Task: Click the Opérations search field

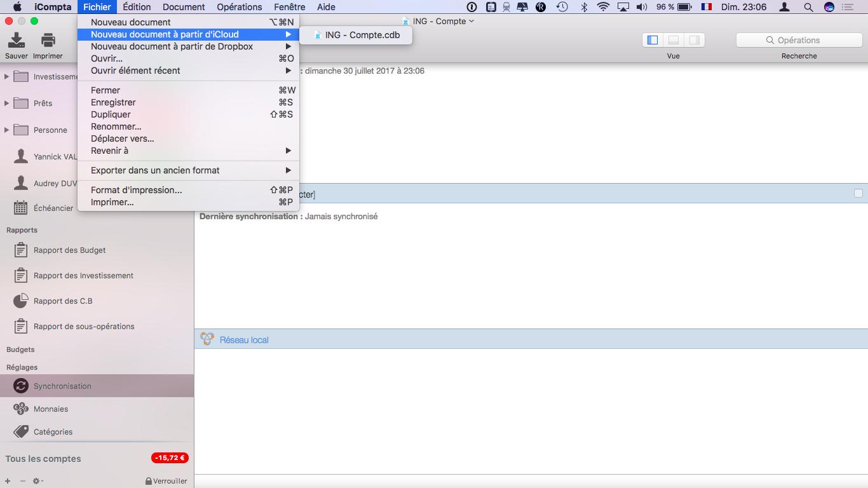Action: [799, 40]
